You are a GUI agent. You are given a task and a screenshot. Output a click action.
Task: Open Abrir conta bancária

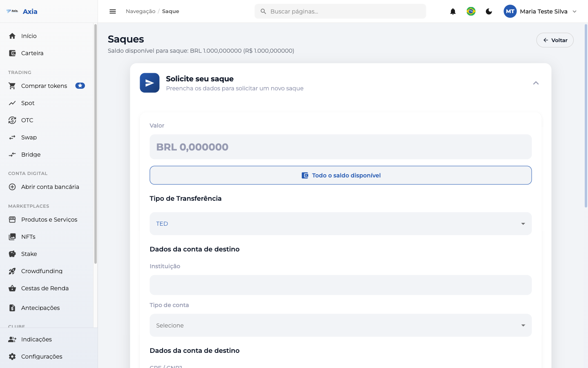click(x=47, y=187)
